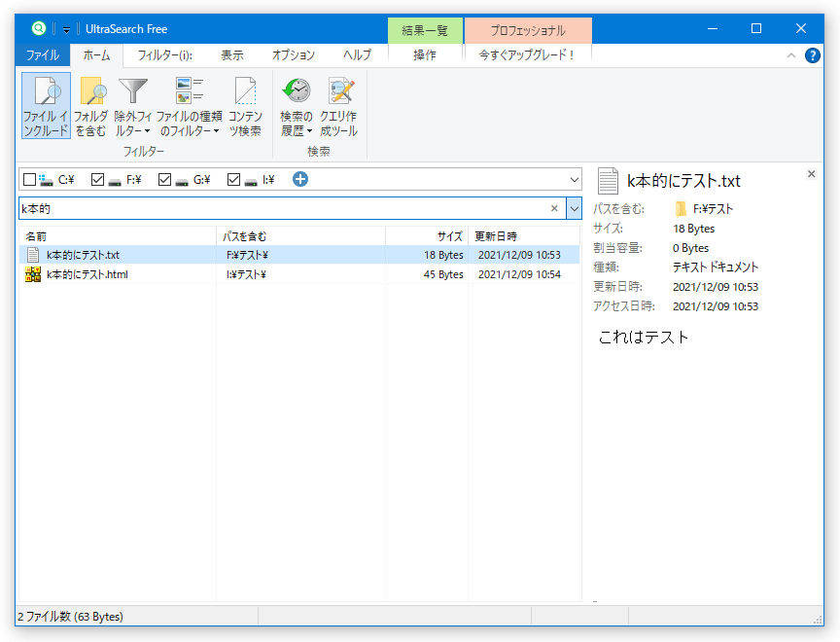This screenshot has width=840, height=642.
Task: Open the フィルター(i): ribbon tab
Action: click(165, 55)
